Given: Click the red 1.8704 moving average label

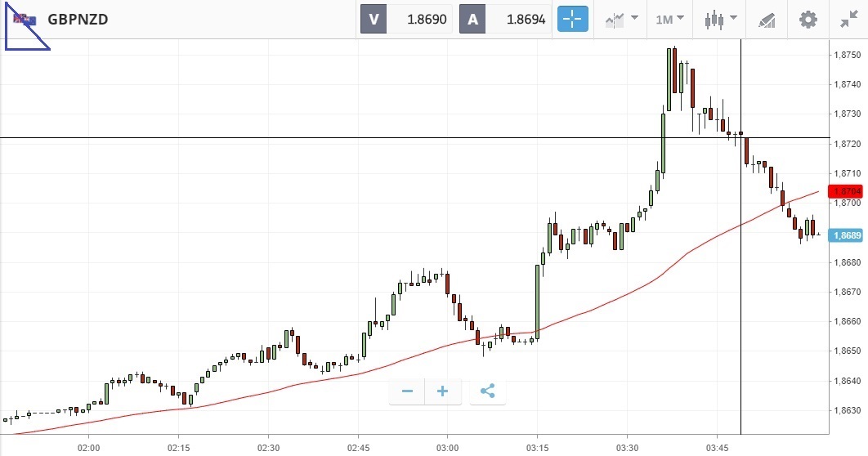Looking at the screenshot, I should 847,191.
